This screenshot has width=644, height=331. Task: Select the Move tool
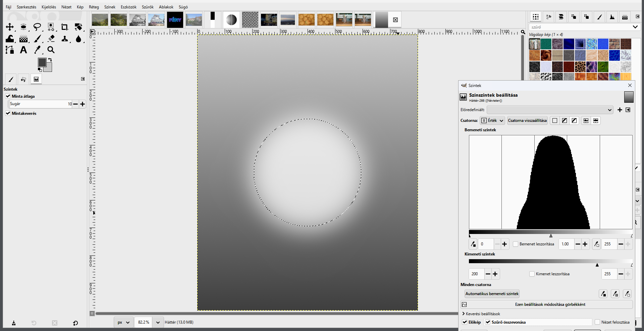(10, 27)
